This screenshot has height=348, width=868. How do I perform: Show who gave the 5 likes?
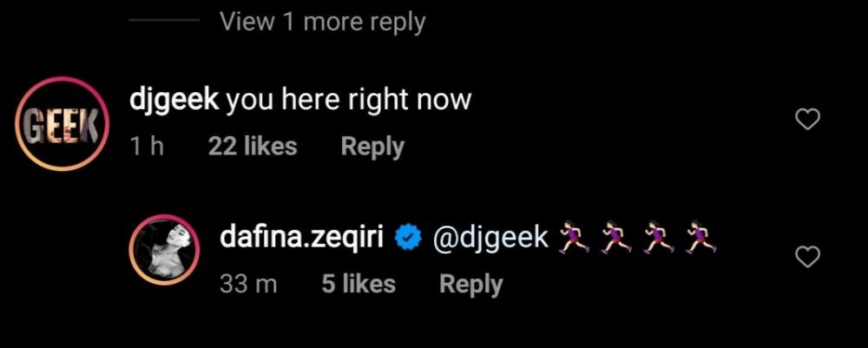[358, 284]
